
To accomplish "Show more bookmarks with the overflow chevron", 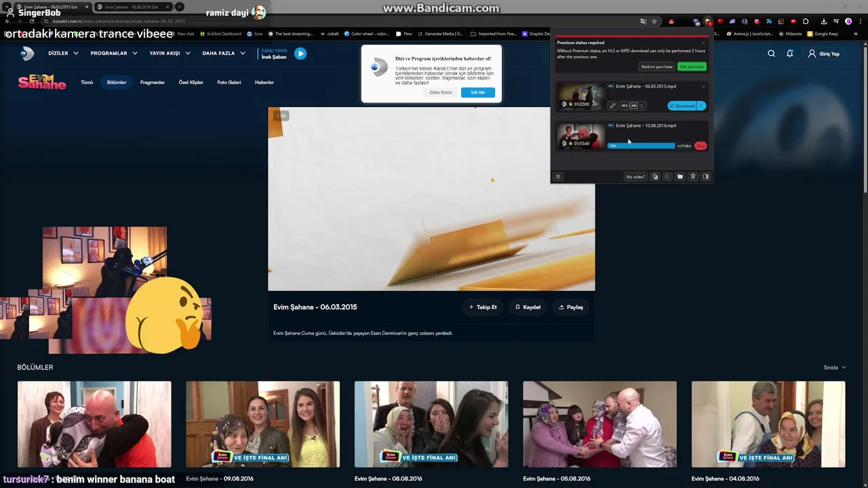I will (x=855, y=34).
